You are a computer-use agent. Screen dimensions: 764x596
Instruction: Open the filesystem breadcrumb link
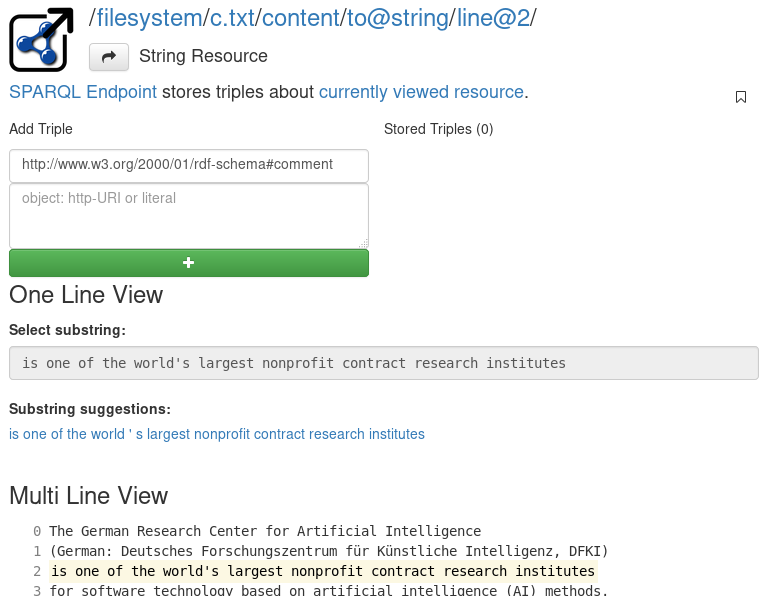(149, 19)
